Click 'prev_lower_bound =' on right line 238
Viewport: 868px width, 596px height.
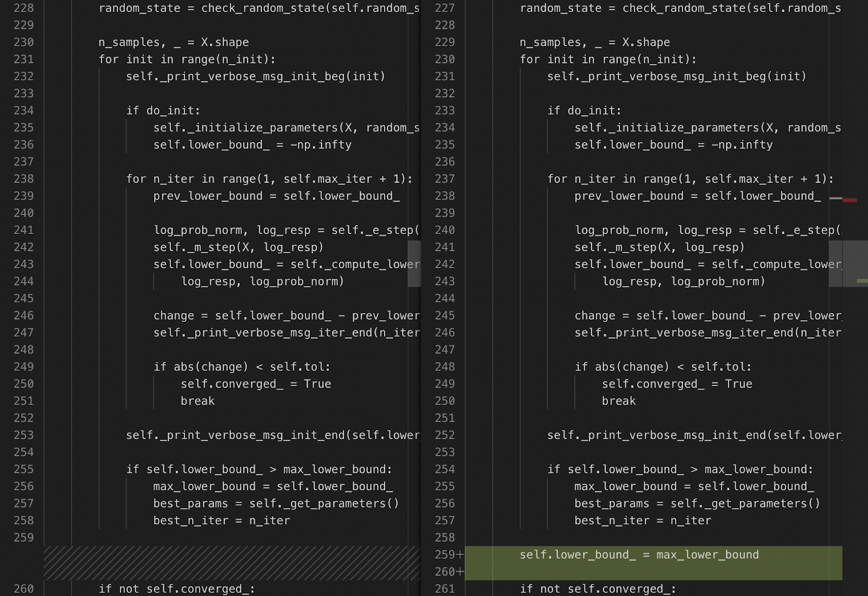pos(636,196)
